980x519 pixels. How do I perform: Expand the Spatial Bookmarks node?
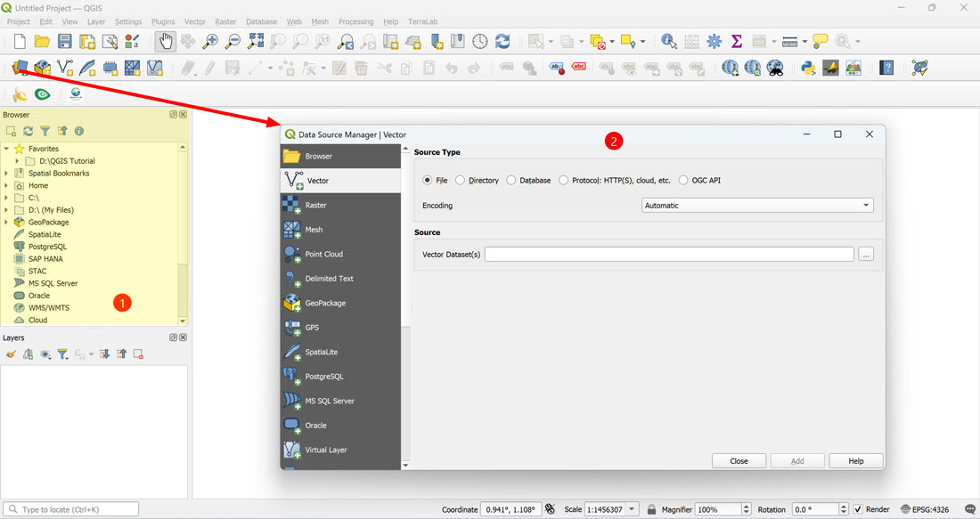pyautogui.click(x=6, y=173)
